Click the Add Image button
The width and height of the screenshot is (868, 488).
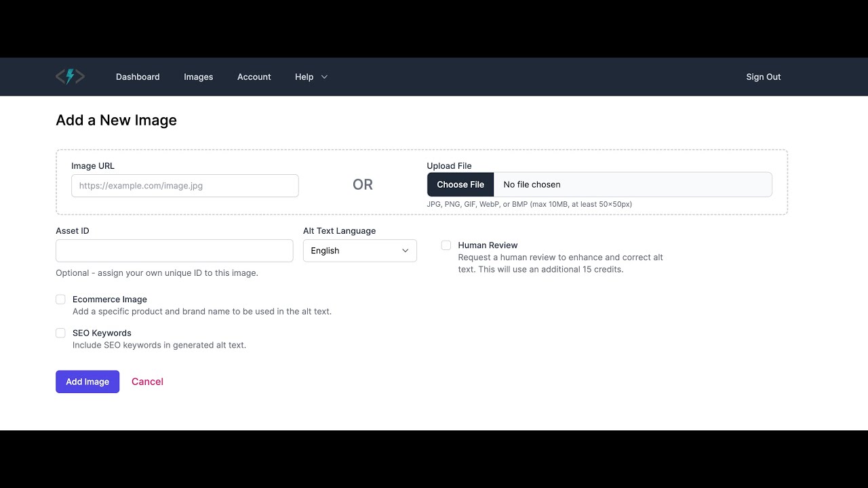pyautogui.click(x=87, y=382)
